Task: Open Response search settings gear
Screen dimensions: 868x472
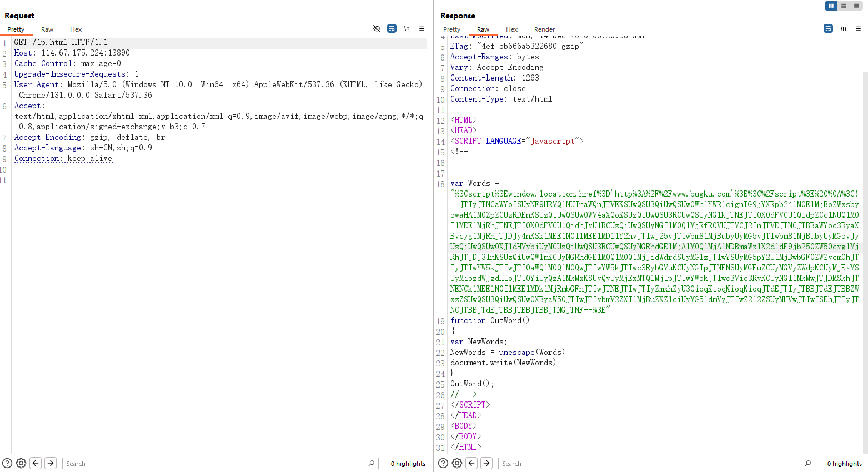Action: coord(457,463)
